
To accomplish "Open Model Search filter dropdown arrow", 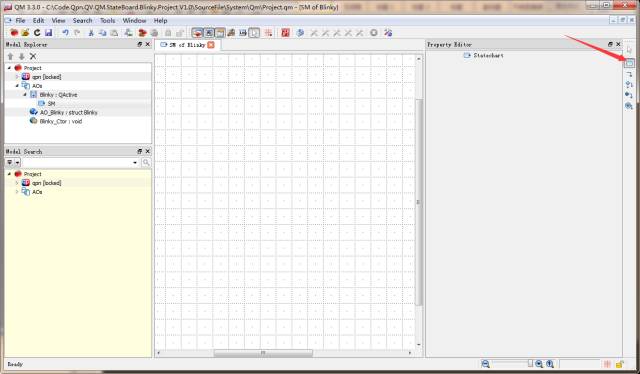I will [17, 163].
